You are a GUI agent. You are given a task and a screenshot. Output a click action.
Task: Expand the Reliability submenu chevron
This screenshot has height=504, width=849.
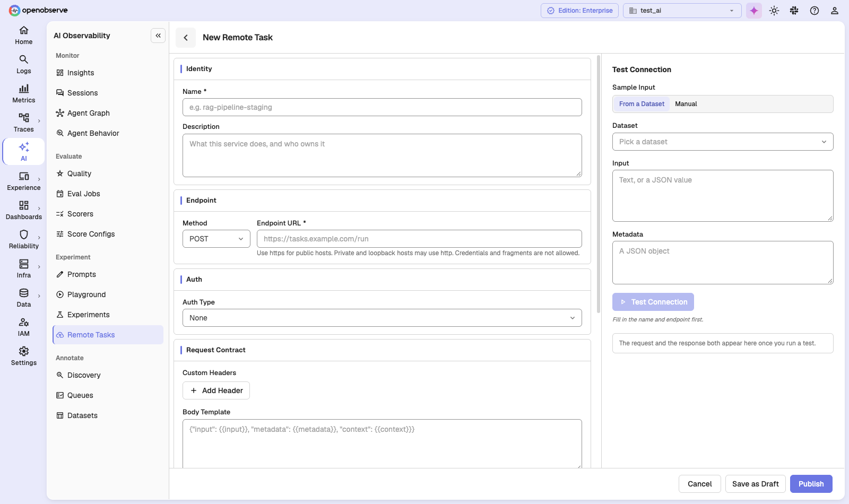[39, 238]
